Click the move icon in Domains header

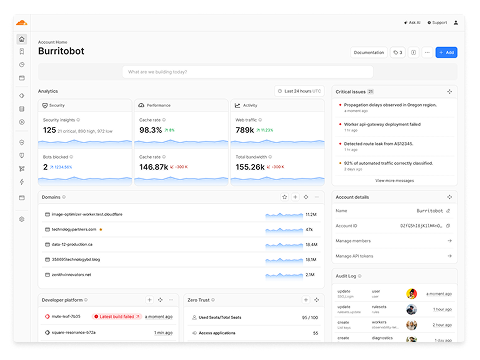[306, 197]
